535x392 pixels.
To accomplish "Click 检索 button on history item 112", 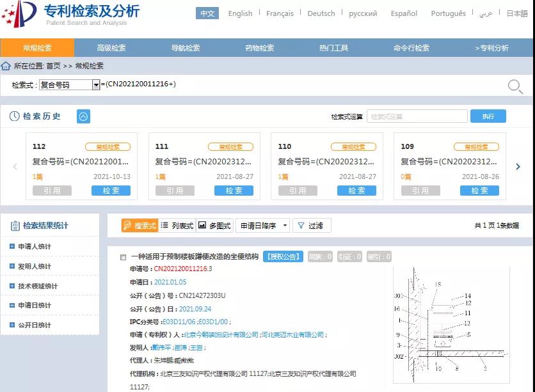I will point(111,191).
